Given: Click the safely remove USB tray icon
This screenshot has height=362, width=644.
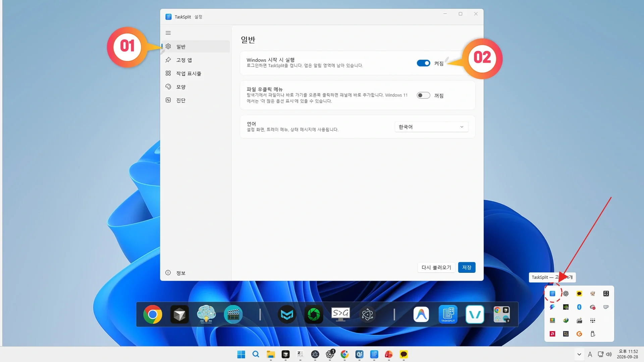Looking at the screenshot, I should pos(593,334).
